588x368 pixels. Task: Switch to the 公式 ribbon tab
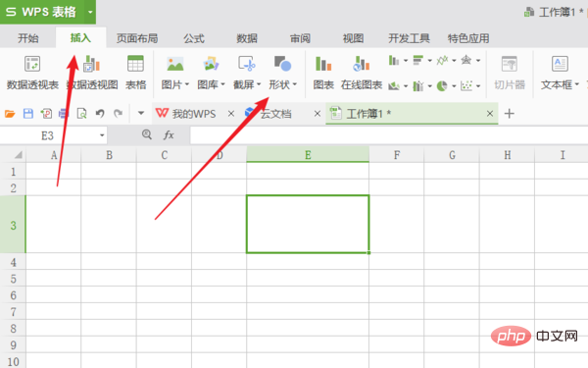194,38
